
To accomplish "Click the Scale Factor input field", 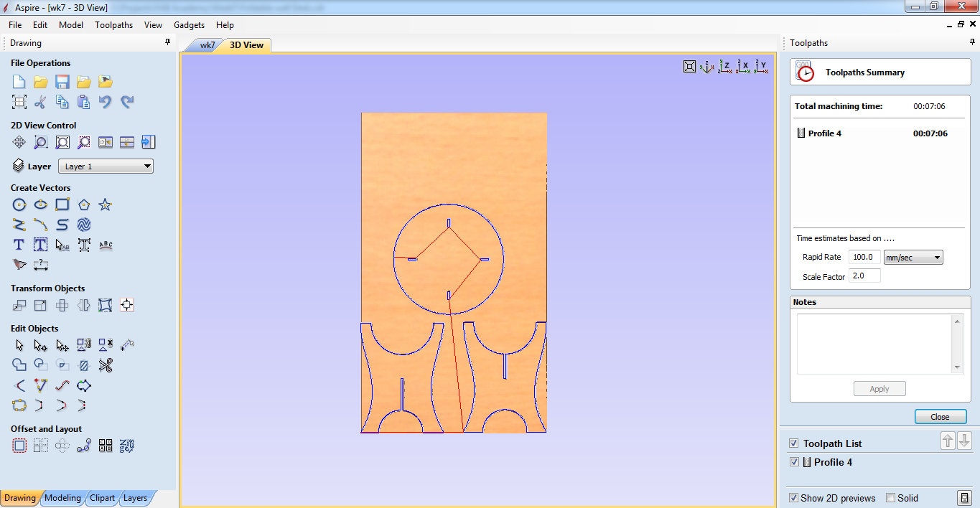I will 864,276.
